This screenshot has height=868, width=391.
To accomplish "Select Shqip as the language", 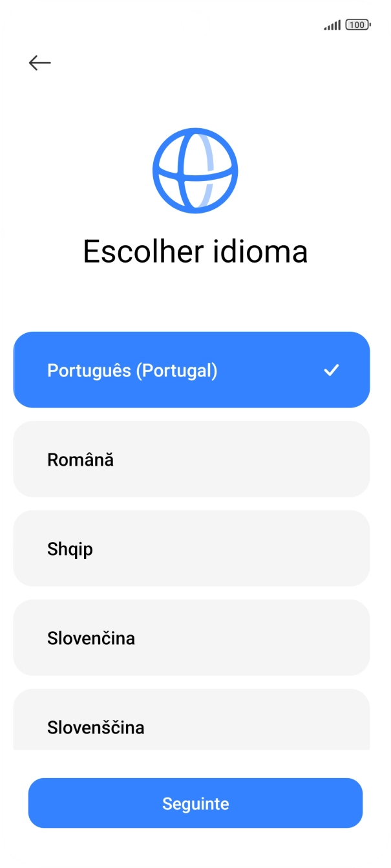I will pyautogui.click(x=191, y=548).
